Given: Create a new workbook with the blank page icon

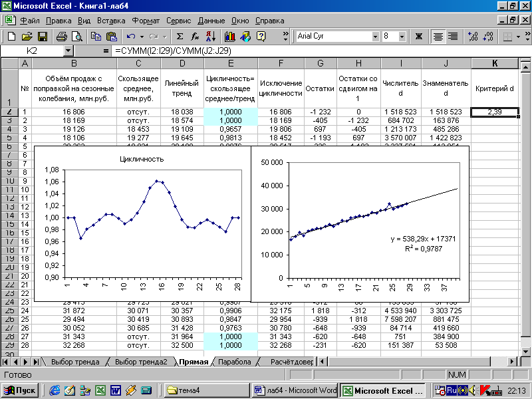Looking at the screenshot, I should [x=11, y=37].
